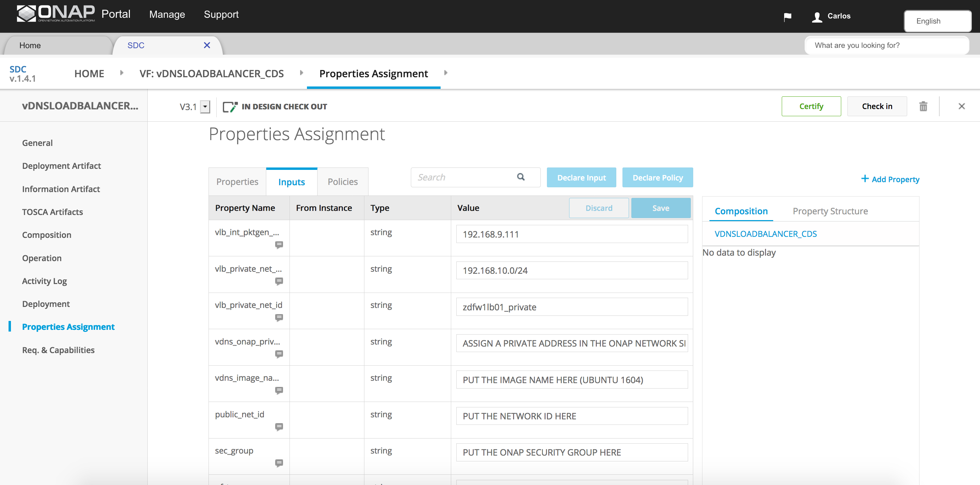Open description comment icon for vdns_onap_priv row
Viewport: 980px width, 485px height.
click(x=279, y=354)
